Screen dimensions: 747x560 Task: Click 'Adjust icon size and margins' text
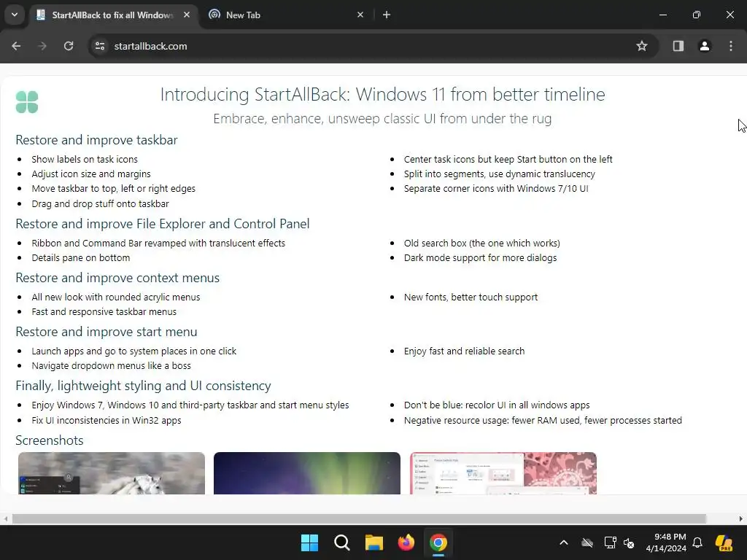pos(91,174)
